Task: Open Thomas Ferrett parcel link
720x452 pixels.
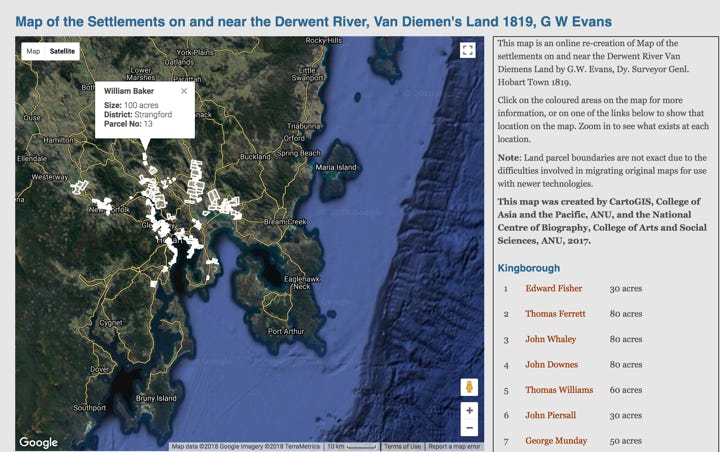Action: pyautogui.click(x=555, y=314)
